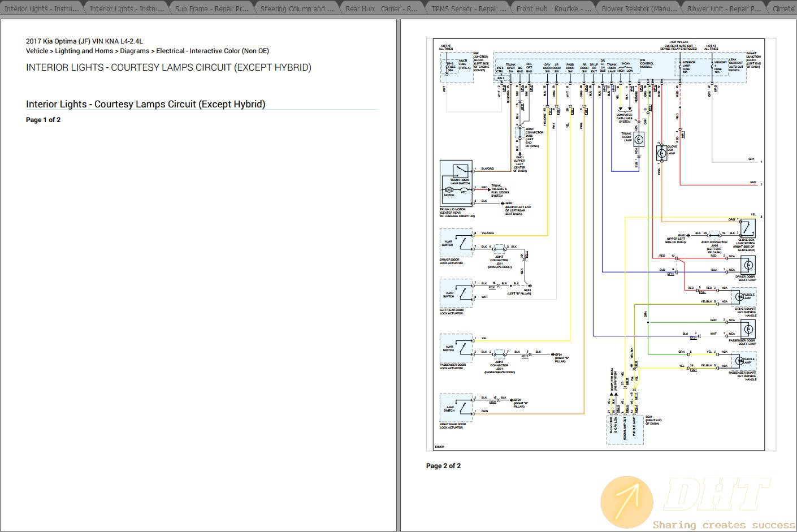Select Electrical - Interactive Color (Non OE) breadcrumb
The image size is (797, 532).
(x=213, y=51)
